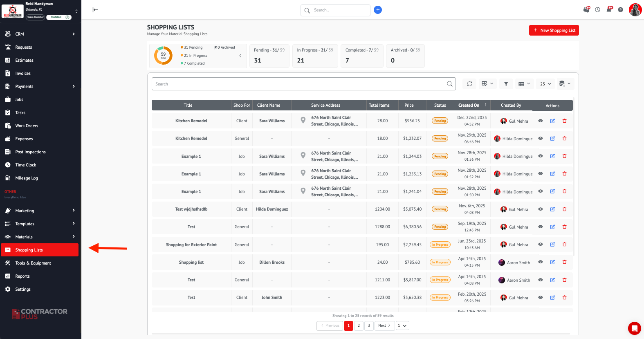The height and width of the screenshot is (339, 644).
Task: View the Dillon Brooks shopping list via eye icon
Action: pos(541,262)
